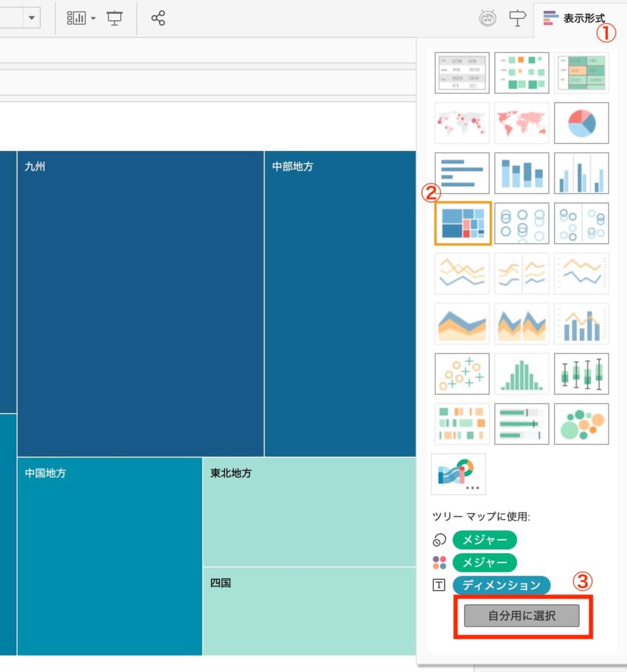Open the guide signpost icon in toolbar
This screenshot has width=627, height=672.
[518, 18]
